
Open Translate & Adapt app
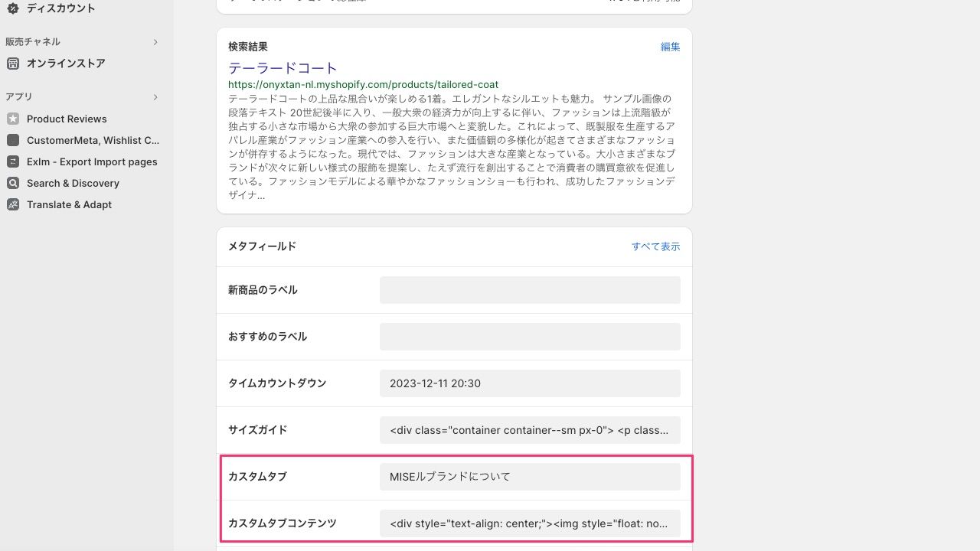tap(69, 204)
